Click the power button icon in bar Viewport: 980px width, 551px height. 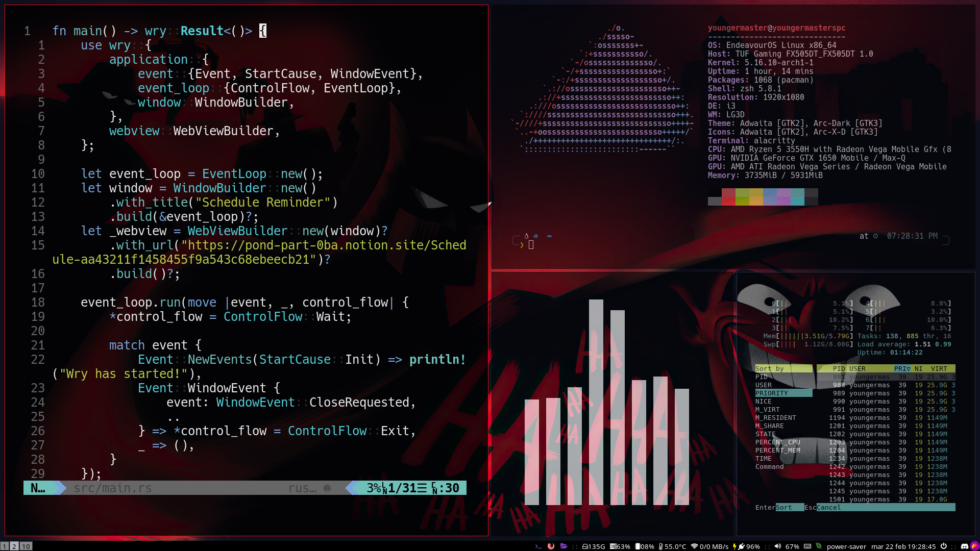pyautogui.click(x=944, y=546)
